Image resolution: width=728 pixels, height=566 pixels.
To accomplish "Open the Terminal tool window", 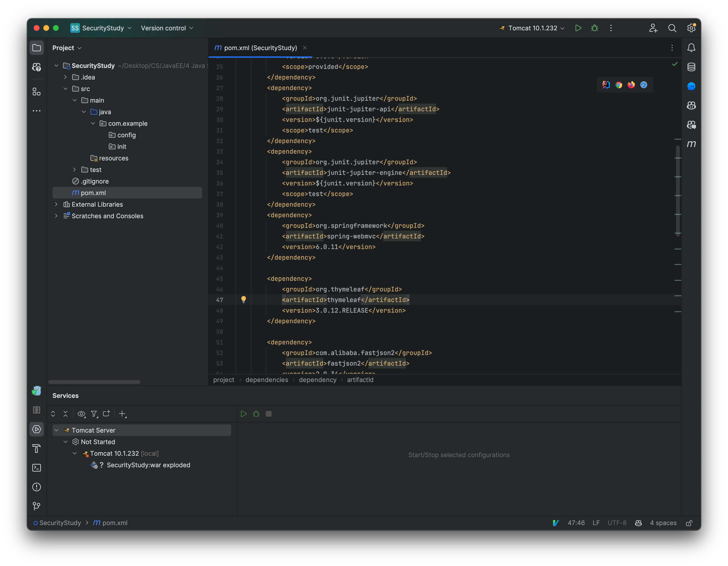I will point(37,467).
